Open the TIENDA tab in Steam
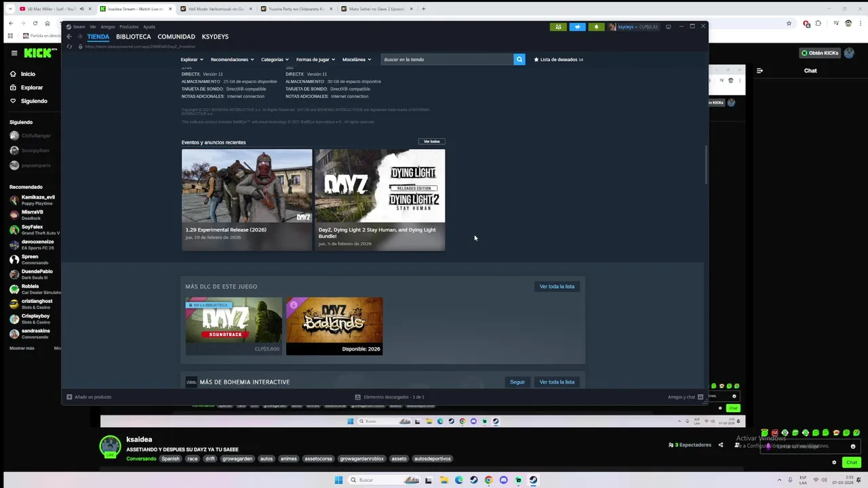 click(98, 37)
